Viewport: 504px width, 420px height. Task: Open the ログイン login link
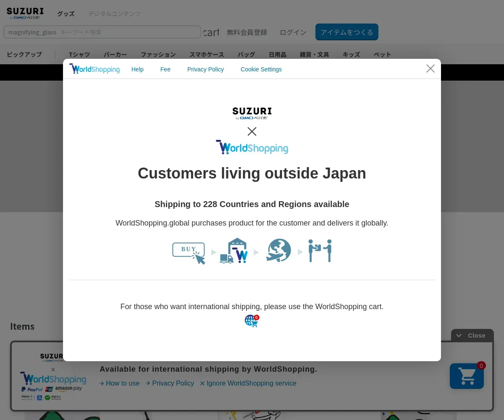[293, 32]
